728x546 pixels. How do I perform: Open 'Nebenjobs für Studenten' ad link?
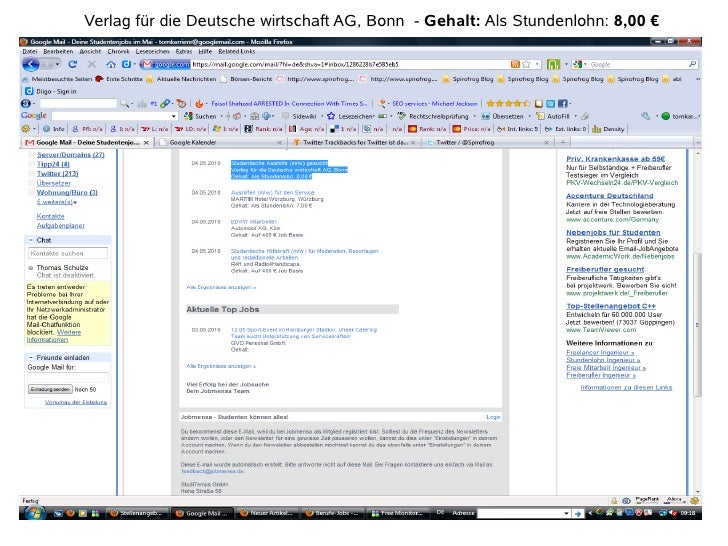[x=613, y=232]
